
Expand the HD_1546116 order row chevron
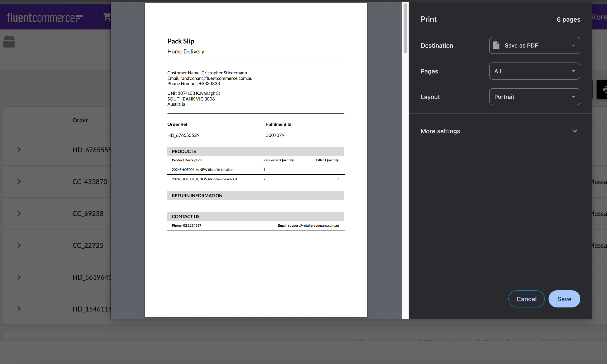[x=19, y=309]
